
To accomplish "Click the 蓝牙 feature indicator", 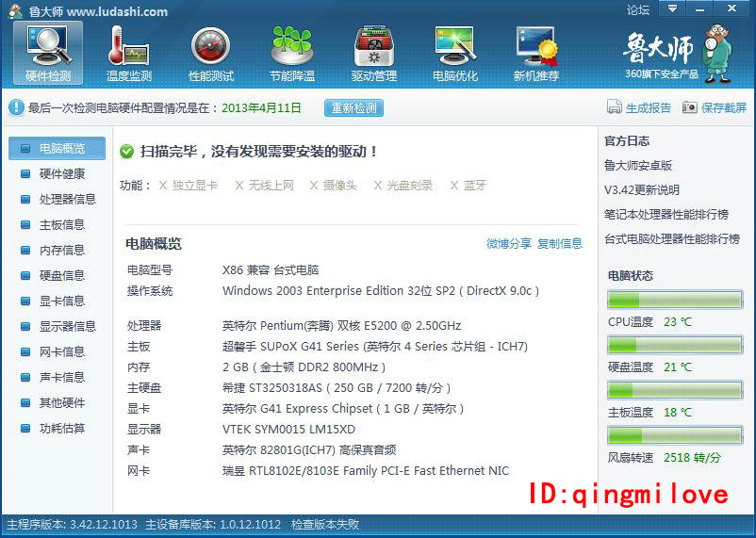I will point(468,186).
